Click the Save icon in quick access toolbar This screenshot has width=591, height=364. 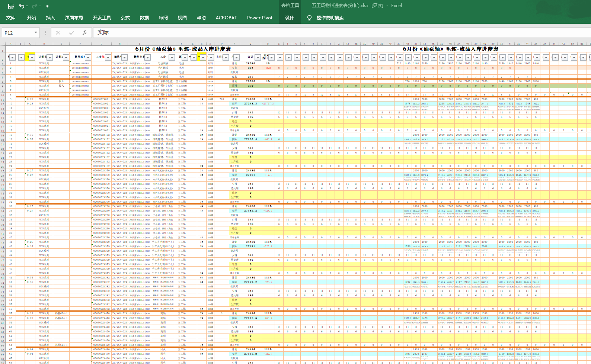tap(11, 6)
